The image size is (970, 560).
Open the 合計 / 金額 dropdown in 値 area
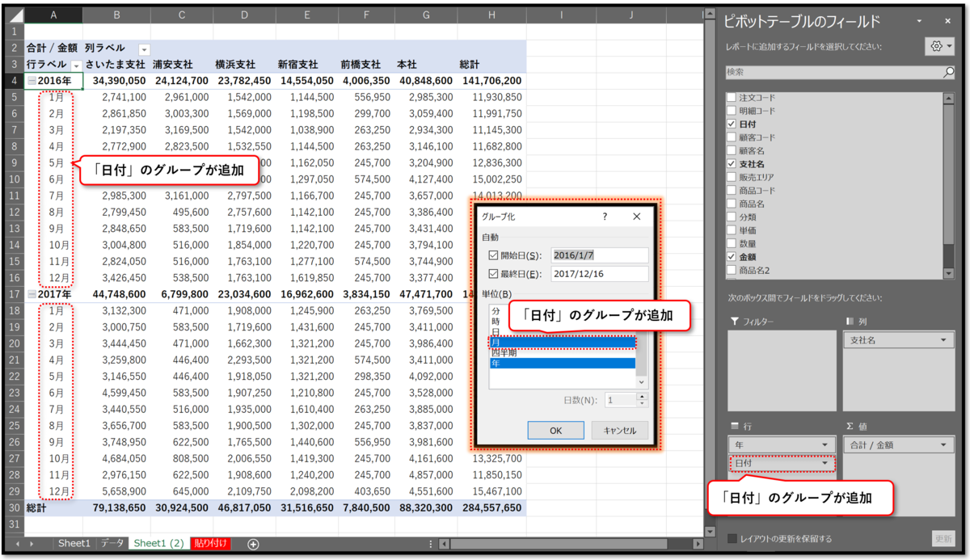click(x=944, y=445)
